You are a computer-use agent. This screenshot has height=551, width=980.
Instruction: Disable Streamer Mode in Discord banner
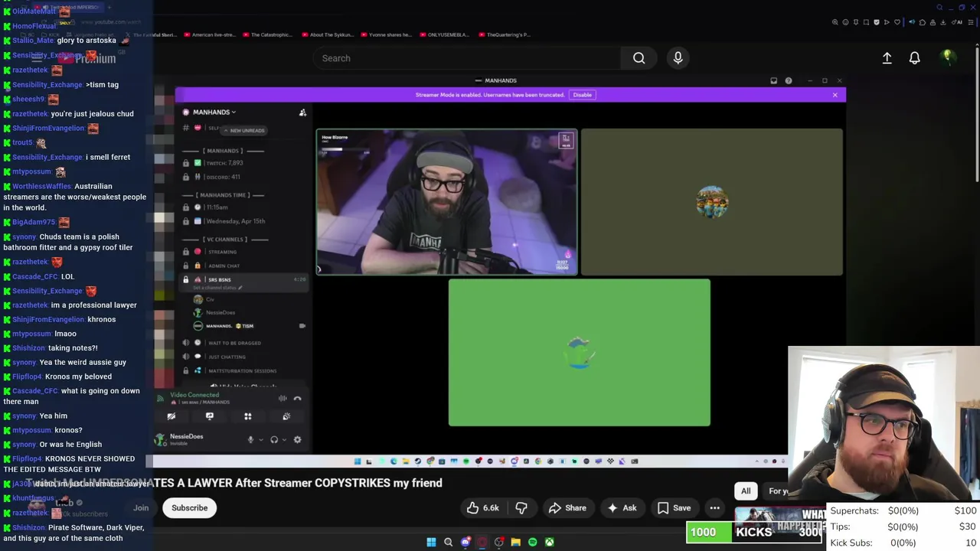tap(583, 95)
